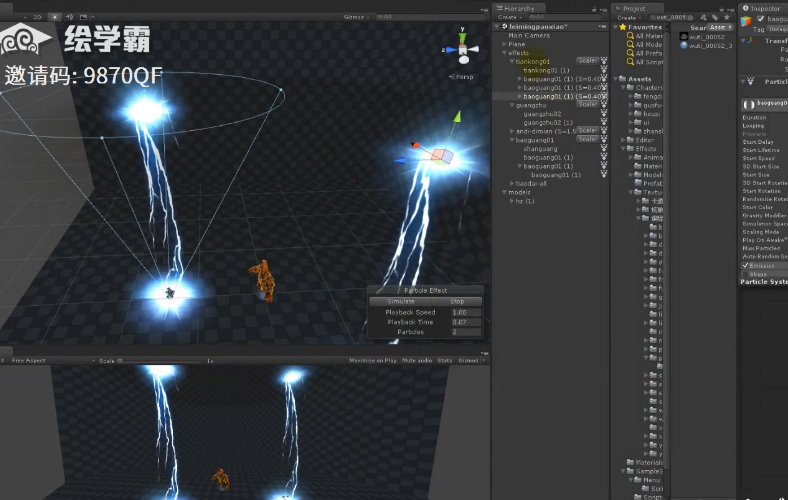Viewport: 788px width, 500px height.
Task: Collapse tiankong01 in Hierarchy
Action: pos(512,61)
